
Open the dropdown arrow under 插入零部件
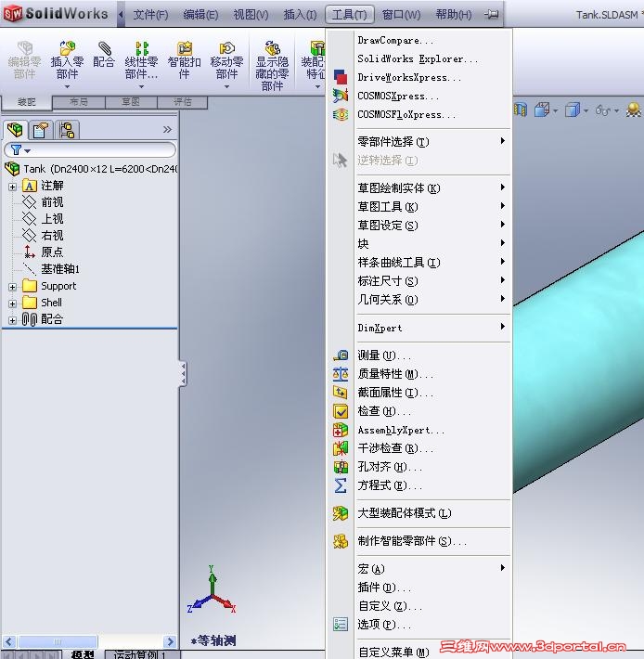[x=67, y=86]
